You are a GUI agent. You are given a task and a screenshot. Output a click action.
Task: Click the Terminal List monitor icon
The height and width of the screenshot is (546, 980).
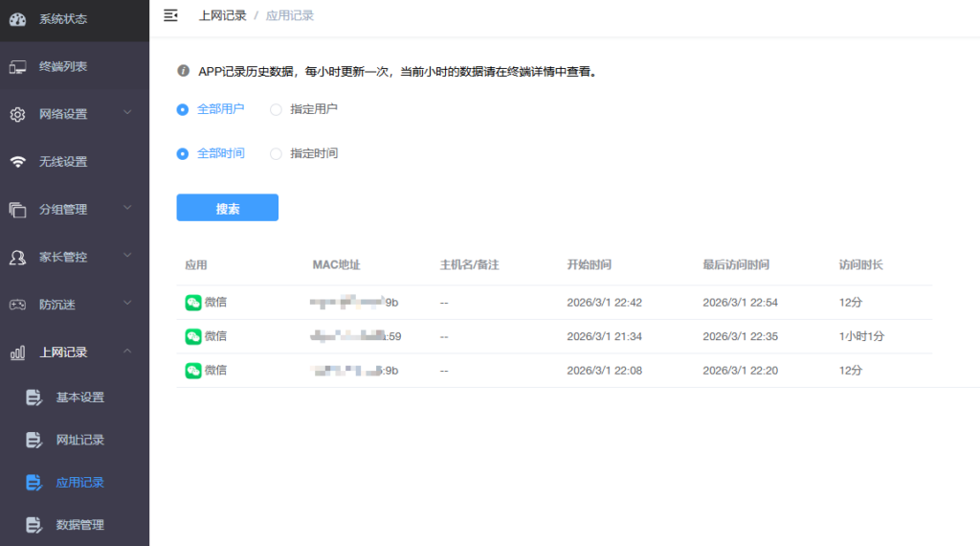click(17, 67)
